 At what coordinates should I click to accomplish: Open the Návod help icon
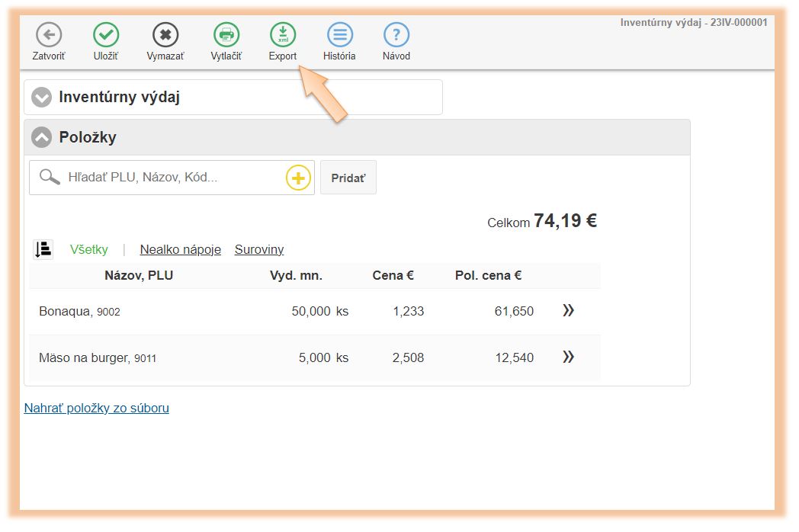tap(396, 35)
